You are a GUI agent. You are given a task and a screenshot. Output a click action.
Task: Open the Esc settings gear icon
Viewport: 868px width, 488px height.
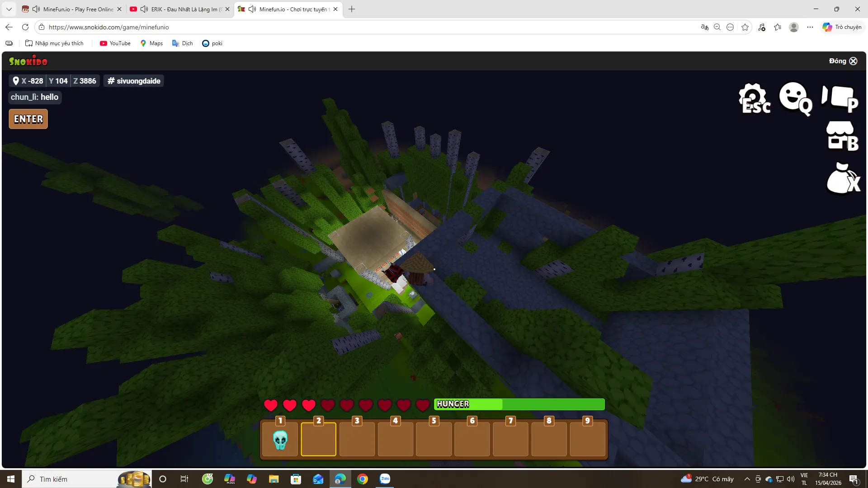pyautogui.click(x=754, y=98)
